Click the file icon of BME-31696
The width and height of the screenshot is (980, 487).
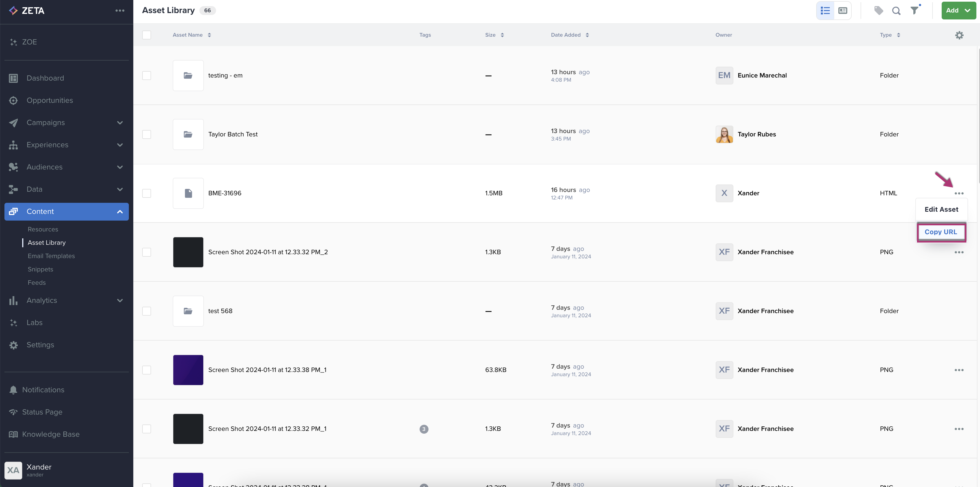pos(188,193)
